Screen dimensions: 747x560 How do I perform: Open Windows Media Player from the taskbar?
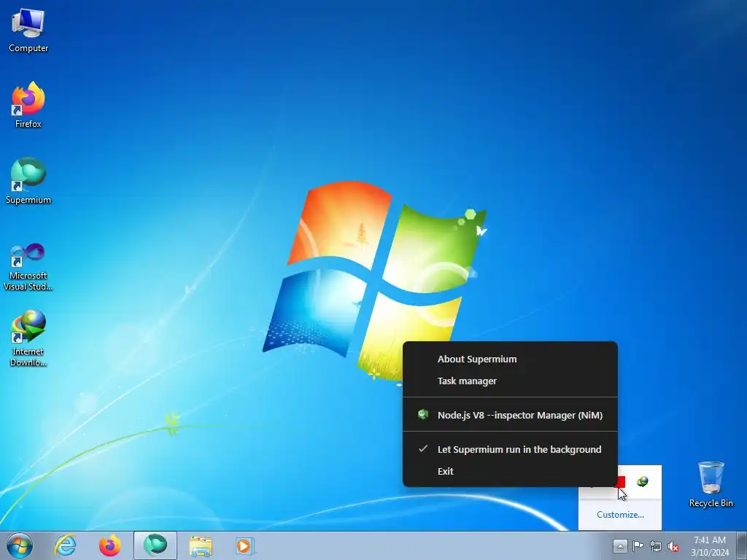245,545
